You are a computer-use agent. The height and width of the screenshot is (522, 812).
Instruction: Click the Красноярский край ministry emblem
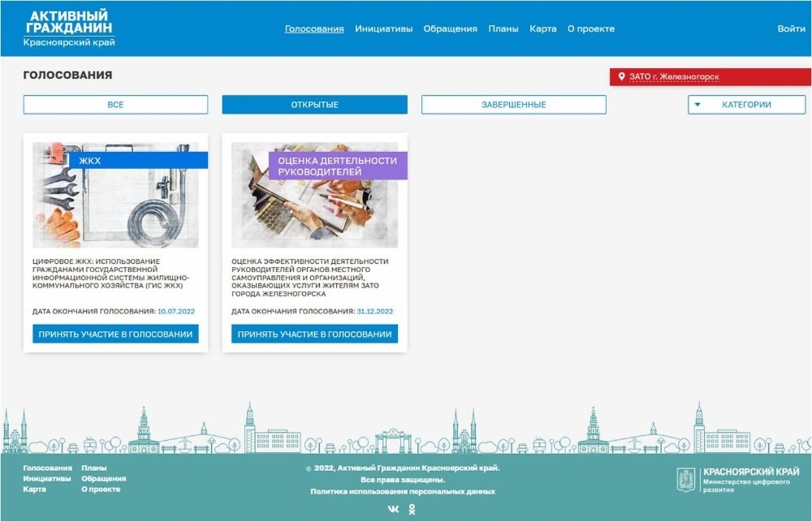686,480
